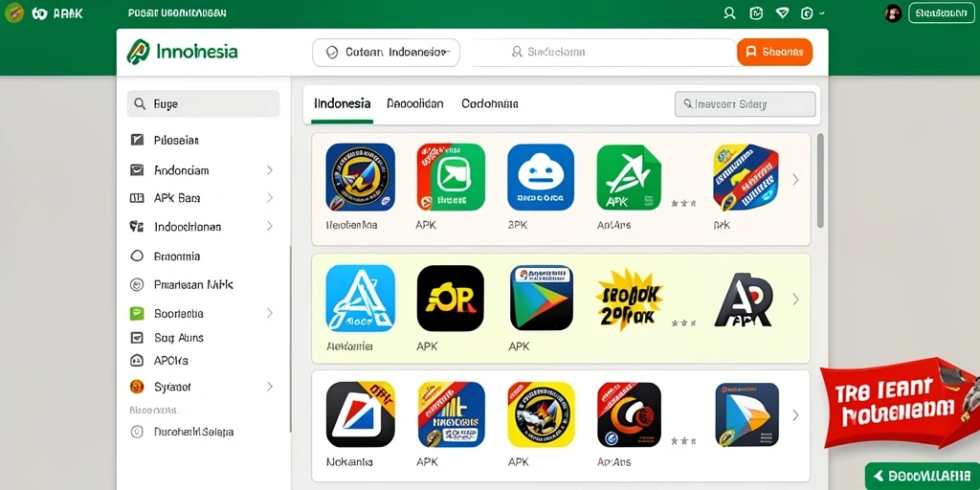Click the search icon in the top bar

(x=728, y=13)
